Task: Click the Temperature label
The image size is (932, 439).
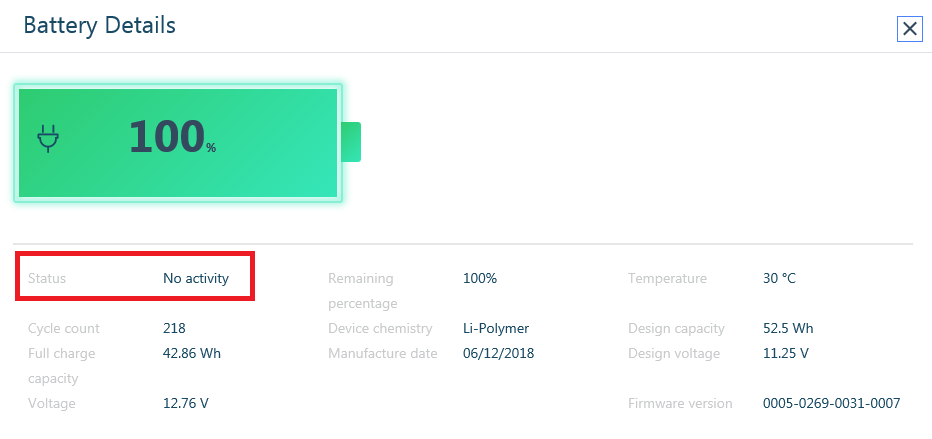Action: click(x=667, y=279)
